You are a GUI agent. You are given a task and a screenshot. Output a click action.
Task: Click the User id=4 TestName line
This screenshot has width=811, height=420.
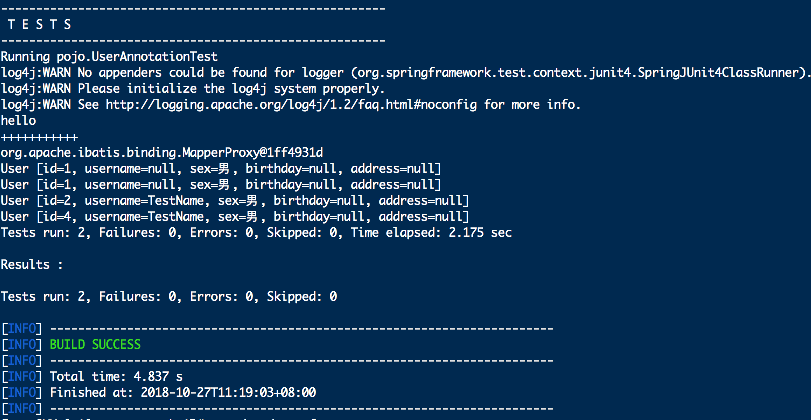235,217
